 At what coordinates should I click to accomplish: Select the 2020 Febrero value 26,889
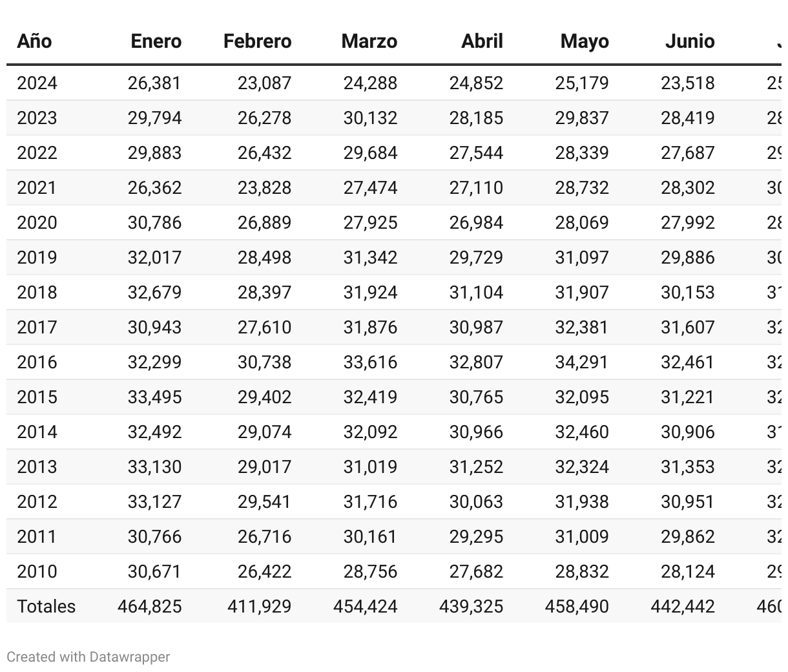click(x=264, y=223)
